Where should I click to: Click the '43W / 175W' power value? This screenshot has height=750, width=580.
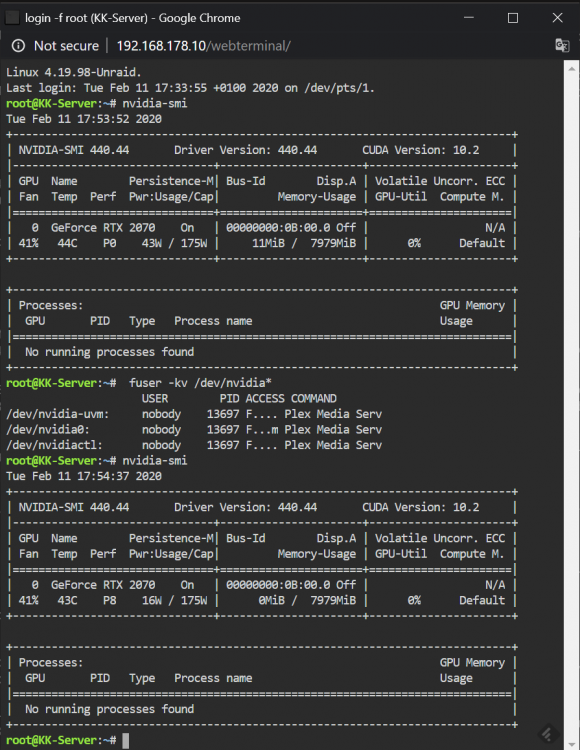coord(175,243)
